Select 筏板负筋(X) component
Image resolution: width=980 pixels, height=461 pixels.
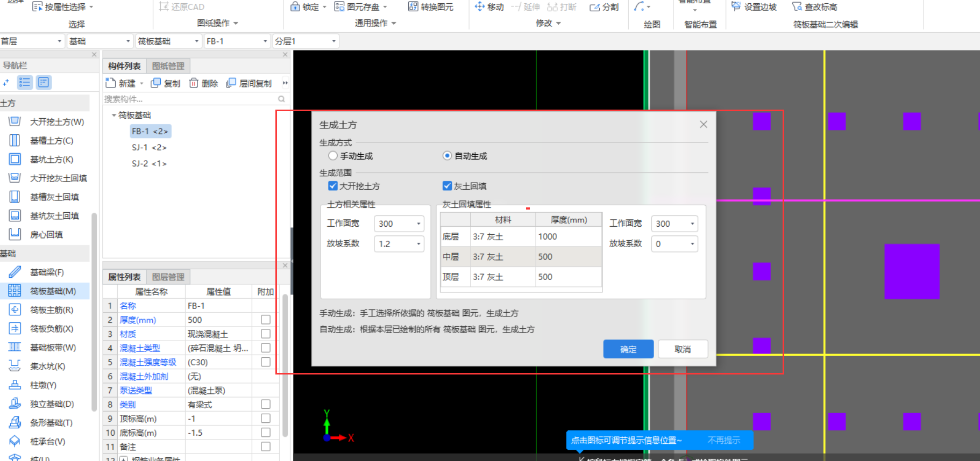pos(51,329)
